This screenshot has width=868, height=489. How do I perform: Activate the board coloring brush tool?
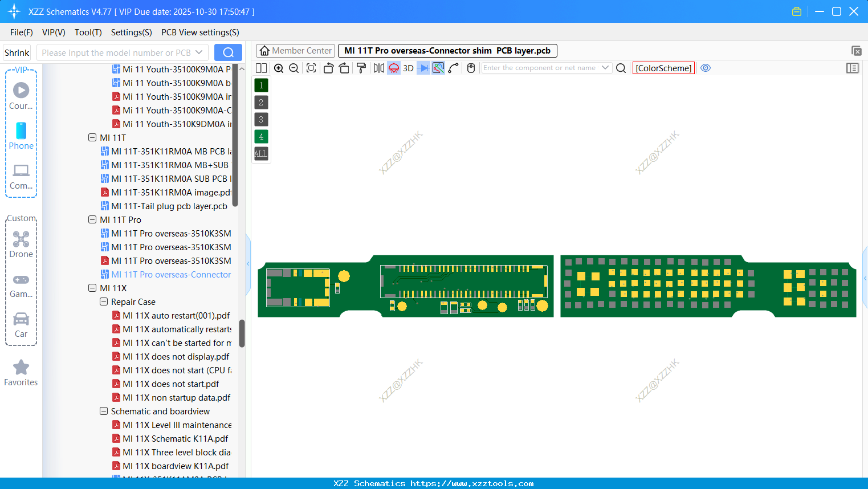361,68
